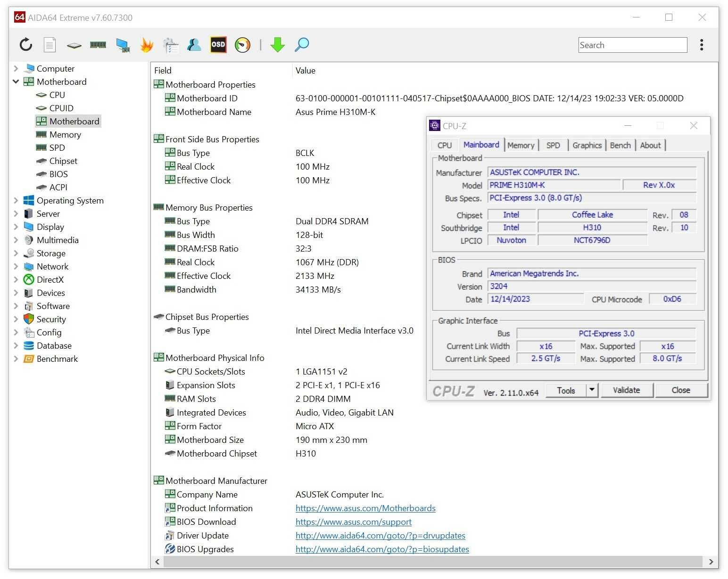Click the CPU chip toolbar icon

[x=74, y=45]
